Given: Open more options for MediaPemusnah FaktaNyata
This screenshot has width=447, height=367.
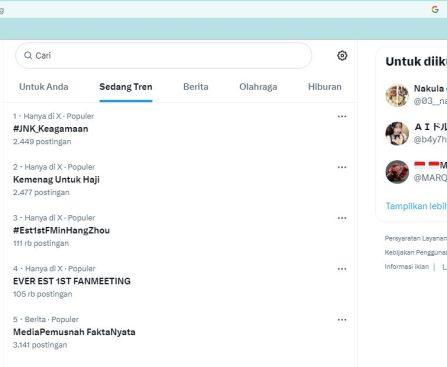Looking at the screenshot, I should pyautogui.click(x=342, y=320).
